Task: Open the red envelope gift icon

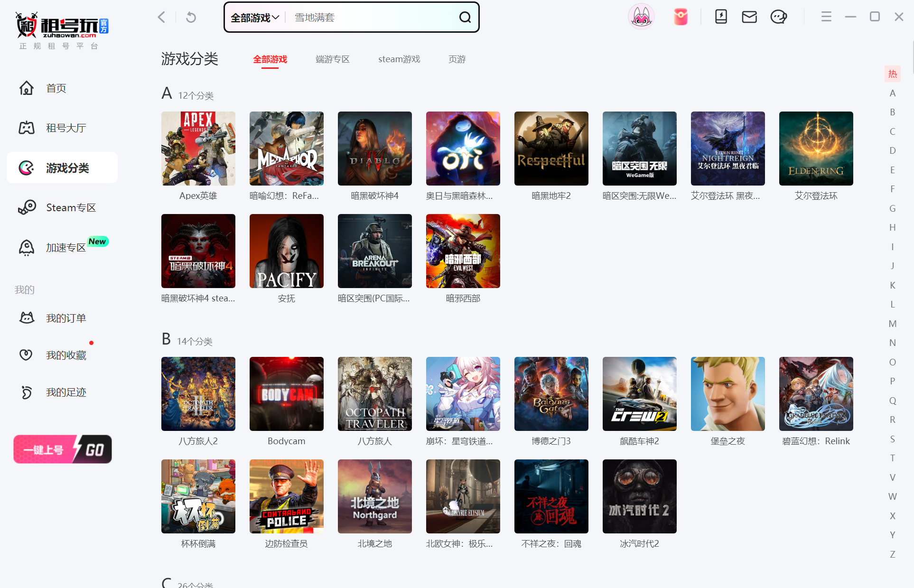Action: (681, 18)
